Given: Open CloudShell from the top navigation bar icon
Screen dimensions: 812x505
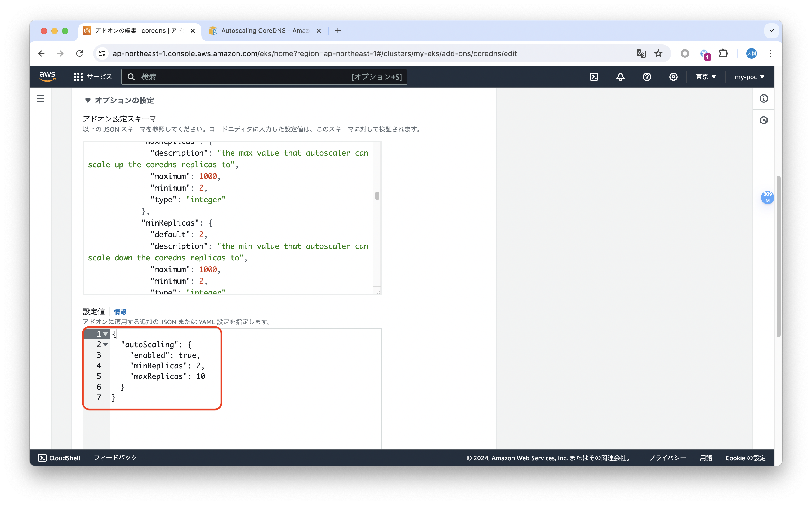Looking at the screenshot, I should click(594, 77).
